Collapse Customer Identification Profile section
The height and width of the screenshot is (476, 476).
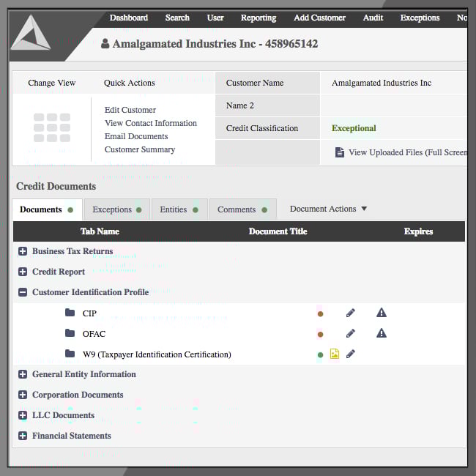pos(23,292)
